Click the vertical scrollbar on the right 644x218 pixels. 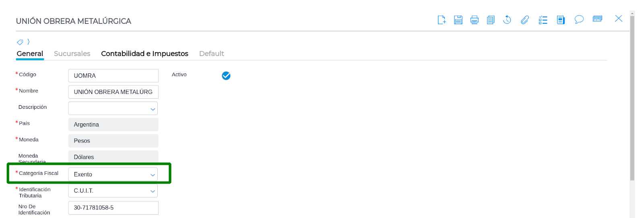click(632, 97)
